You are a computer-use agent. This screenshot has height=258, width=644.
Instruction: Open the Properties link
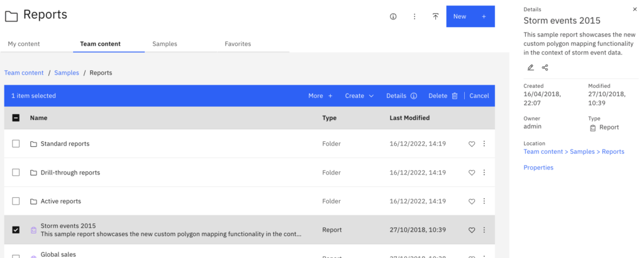click(538, 168)
